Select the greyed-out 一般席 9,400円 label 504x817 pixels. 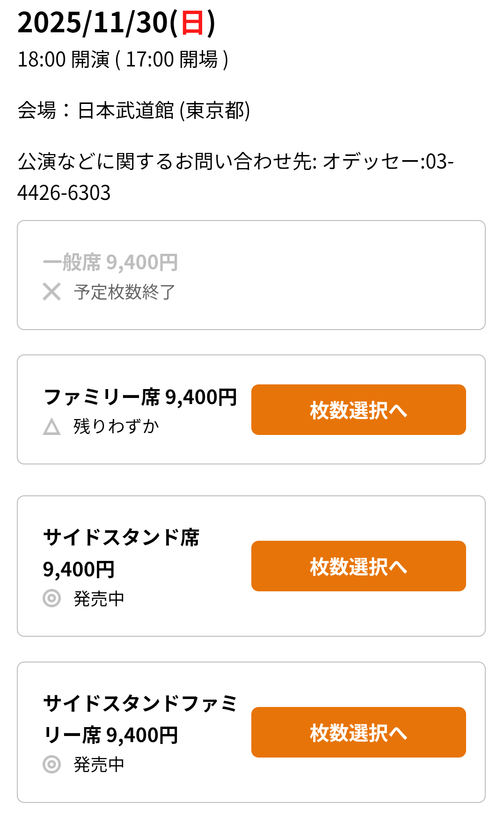[110, 262]
